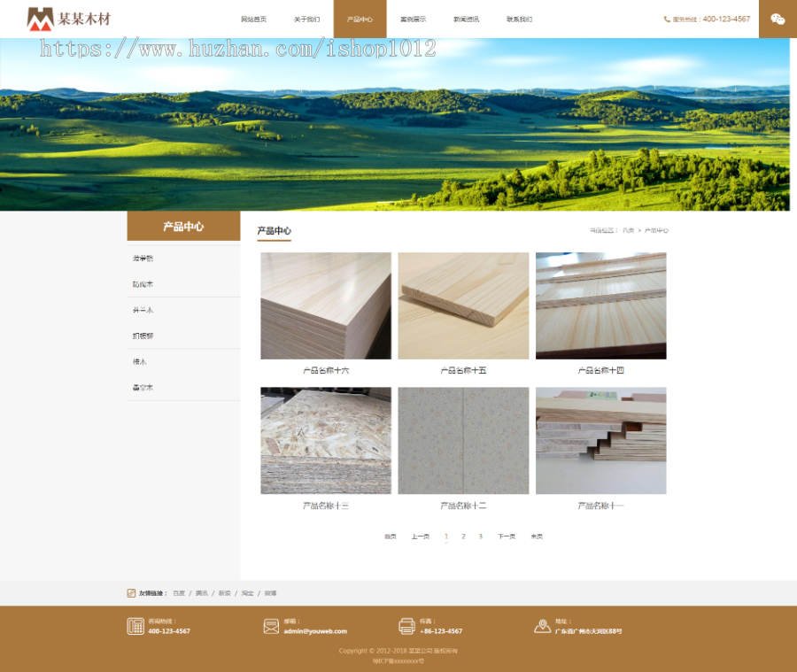Open the 新闻资讯 menu item
The width and height of the screenshot is (797, 672).
click(x=467, y=19)
